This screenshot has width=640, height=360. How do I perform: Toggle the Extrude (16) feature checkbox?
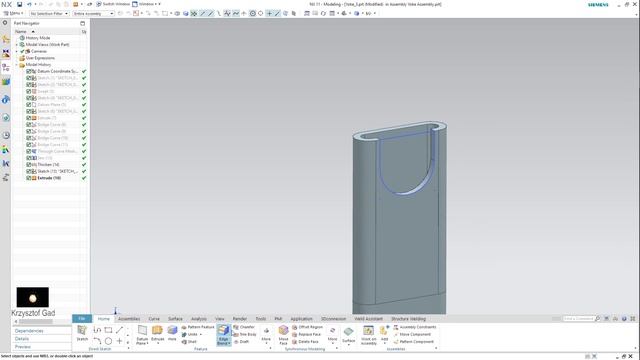click(x=29, y=178)
